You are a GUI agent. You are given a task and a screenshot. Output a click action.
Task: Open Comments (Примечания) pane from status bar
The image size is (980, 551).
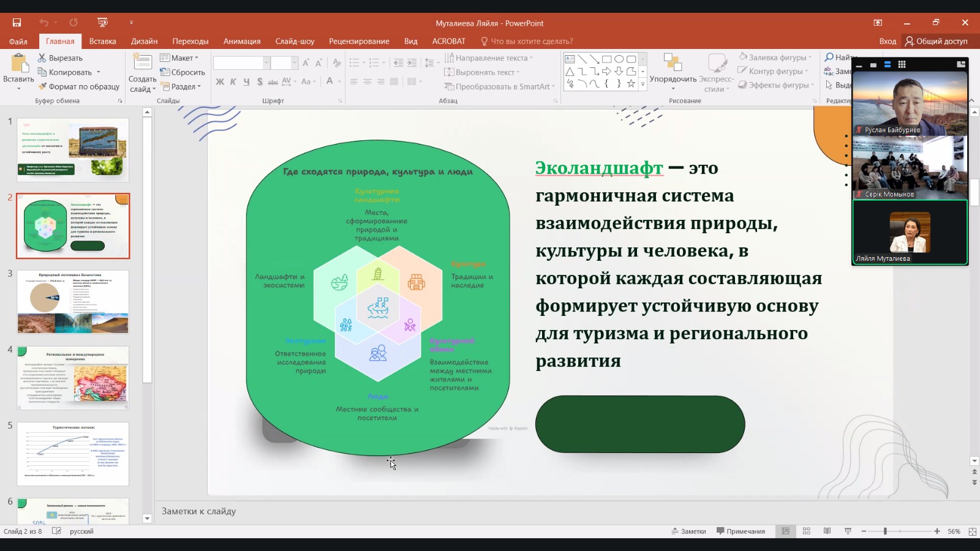741,531
